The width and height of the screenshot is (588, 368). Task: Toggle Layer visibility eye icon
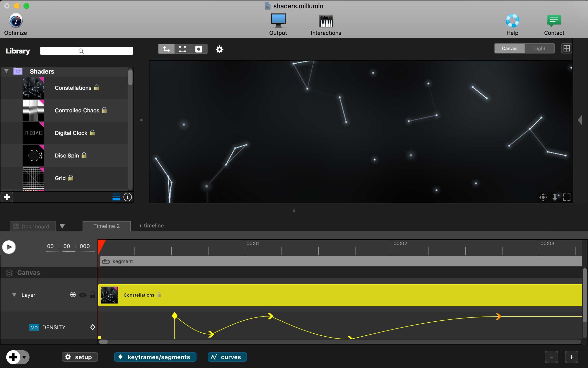tap(83, 295)
